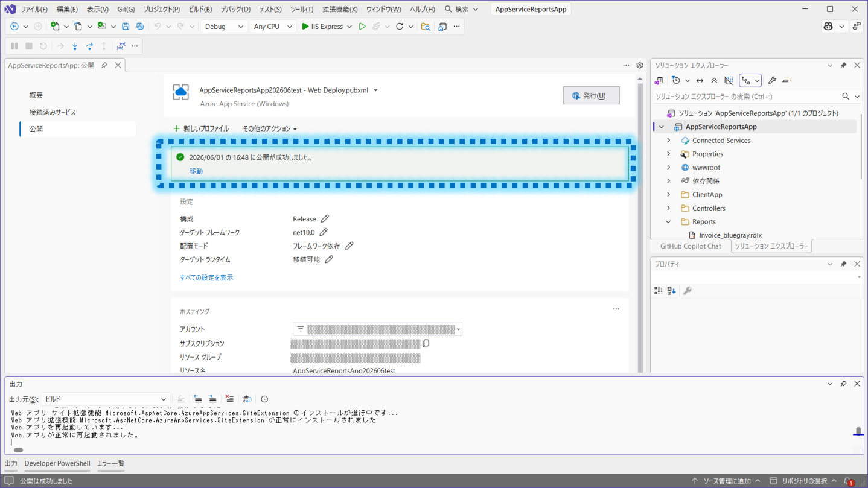Switch to エラー一覧 tab
This screenshot has height=488, width=868.
[x=111, y=463]
